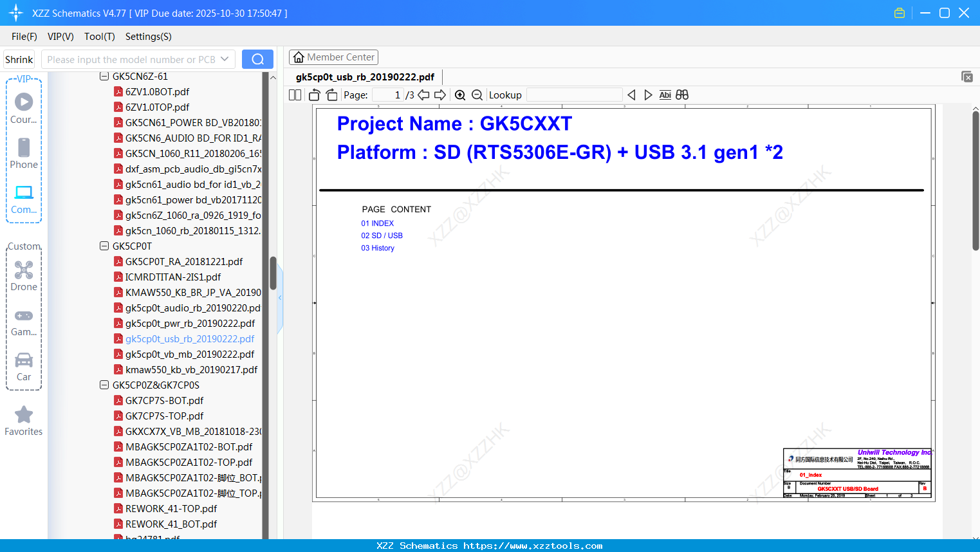This screenshot has width=980, height=552.
Task: Rotate page counterclockwise in the PDF toolbar
Action: (314, 95)
